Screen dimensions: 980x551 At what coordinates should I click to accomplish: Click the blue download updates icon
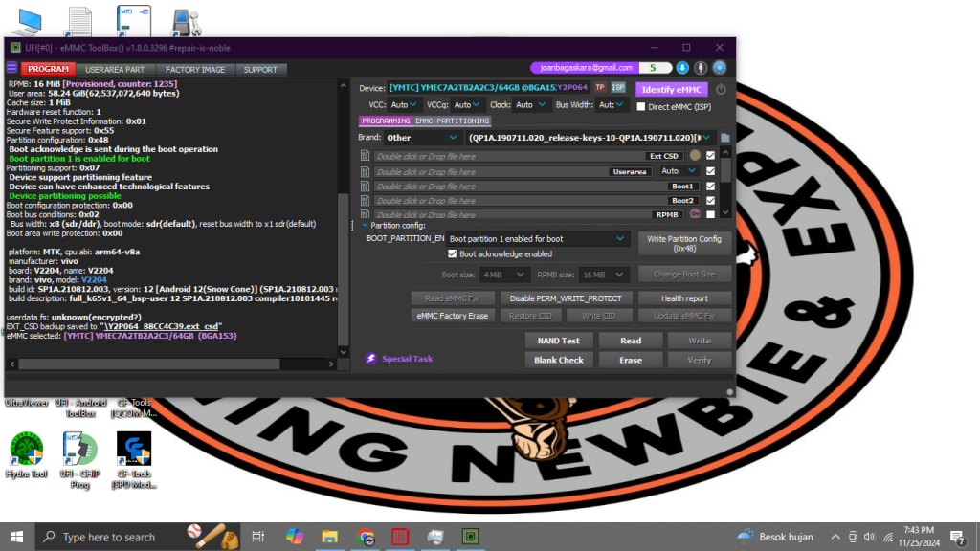(x=682, y=68)
